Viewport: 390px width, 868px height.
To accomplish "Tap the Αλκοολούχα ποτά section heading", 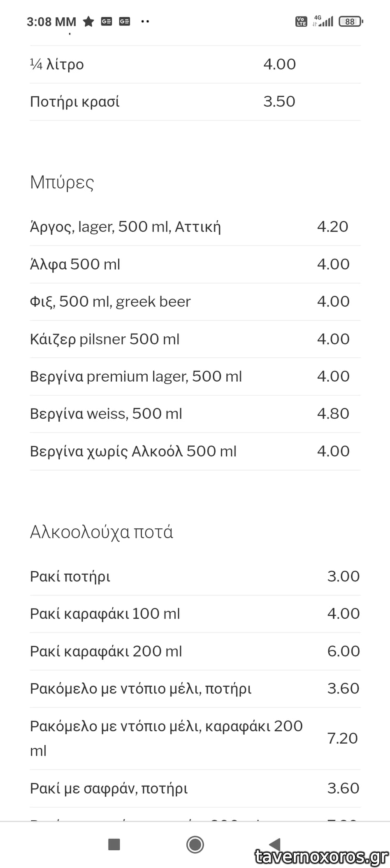I will 102,532.
